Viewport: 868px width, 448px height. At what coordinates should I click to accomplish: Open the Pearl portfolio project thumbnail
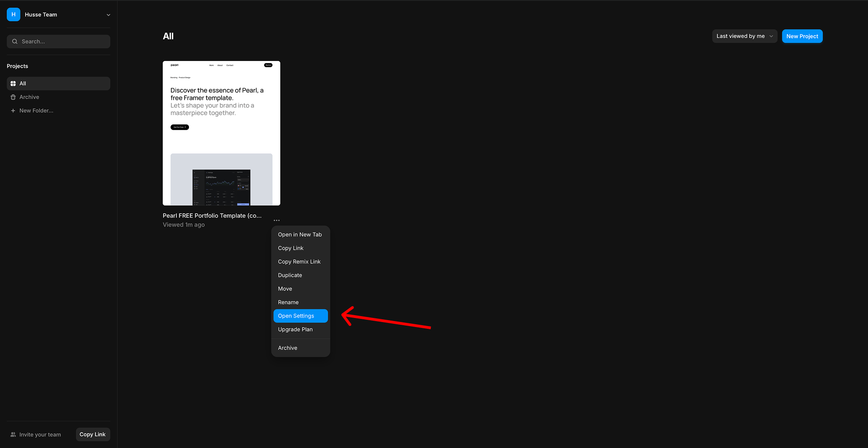222,133
